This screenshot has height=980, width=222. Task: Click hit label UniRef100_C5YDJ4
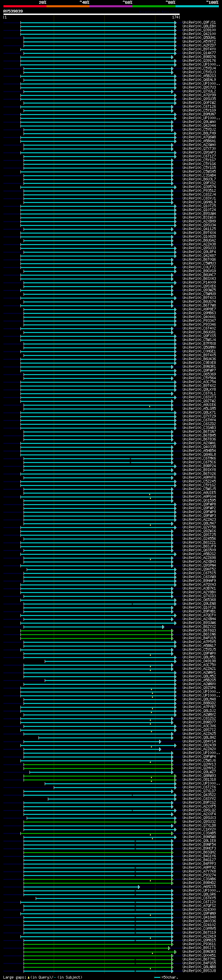(199, 68)
